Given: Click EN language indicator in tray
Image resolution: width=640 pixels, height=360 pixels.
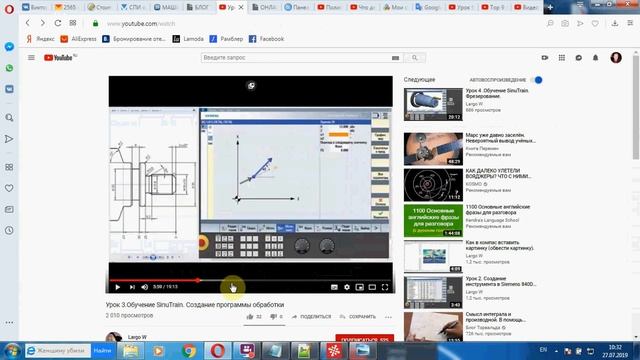Looking at the screenshot, I should (543, 350).
